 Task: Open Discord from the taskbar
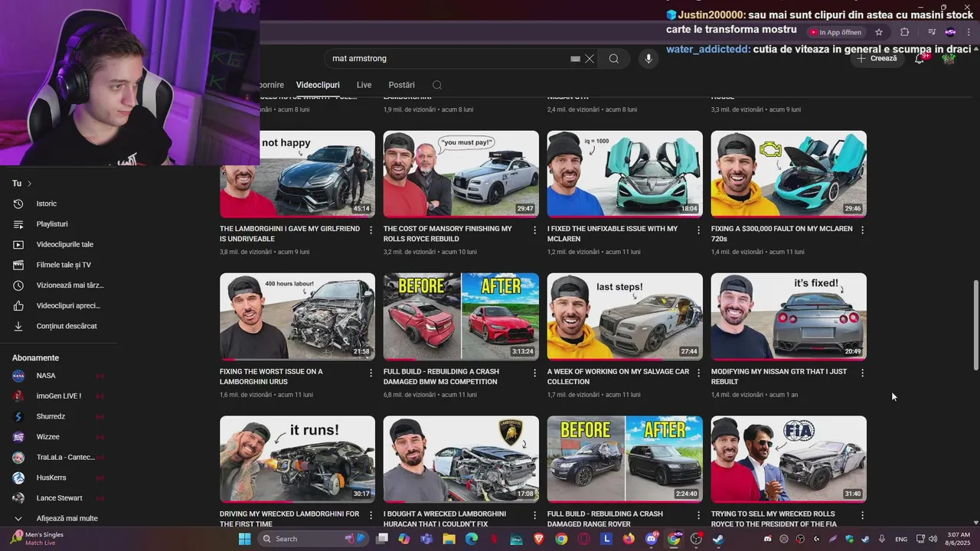(x=652, y=539)
